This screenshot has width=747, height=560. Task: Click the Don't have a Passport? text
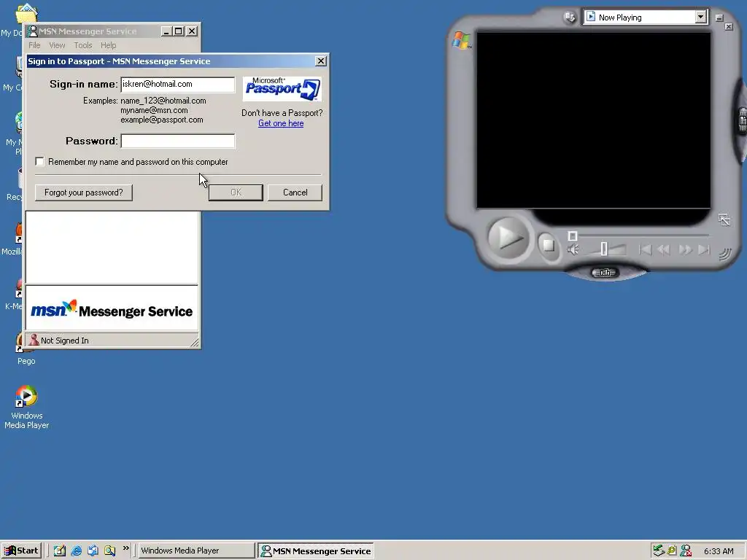[x=282, y=113]
